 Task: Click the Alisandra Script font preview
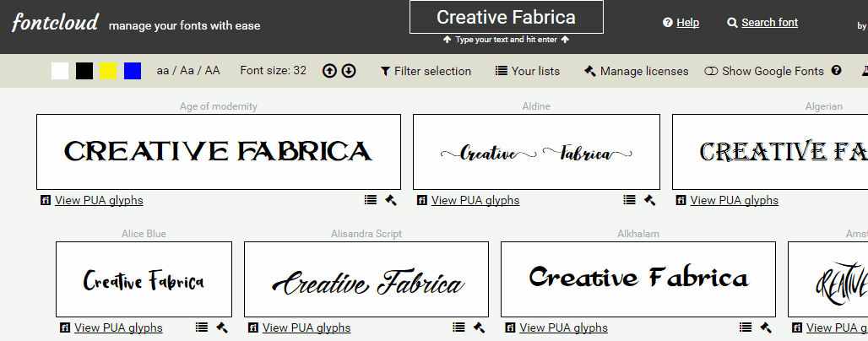click(x=366, y=279)
